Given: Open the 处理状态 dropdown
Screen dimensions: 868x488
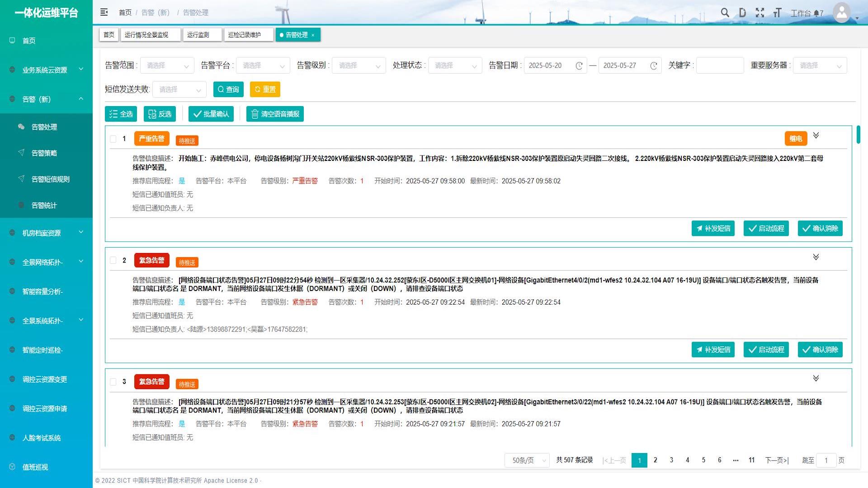Looking at the screenshot, I should point(455,66).
